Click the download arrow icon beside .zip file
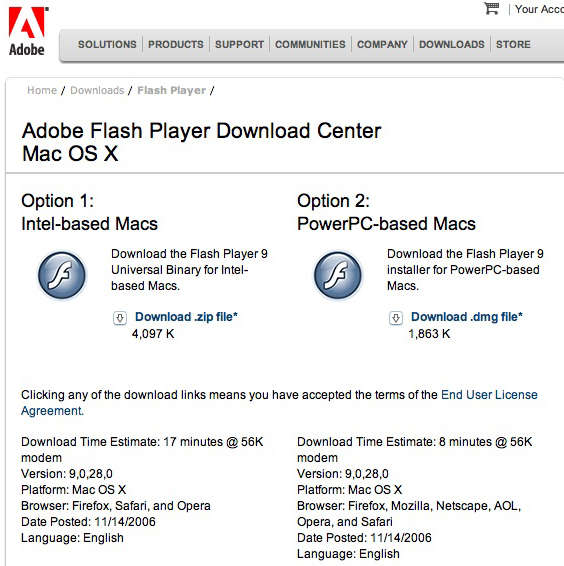This screenshot has width=564, height=566. coord(120,318)
